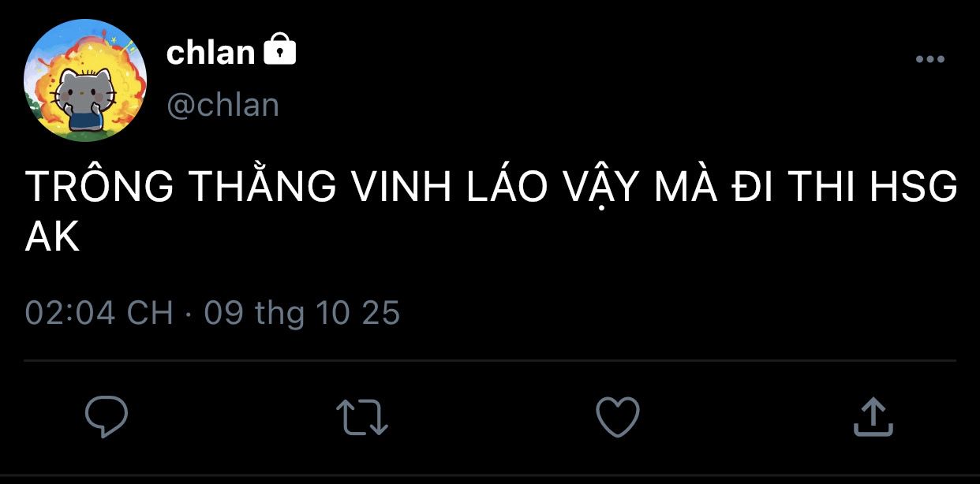Open profile via display name chlan
The width and height of the screenshot is (980, 484).
[x=211, y=52]
